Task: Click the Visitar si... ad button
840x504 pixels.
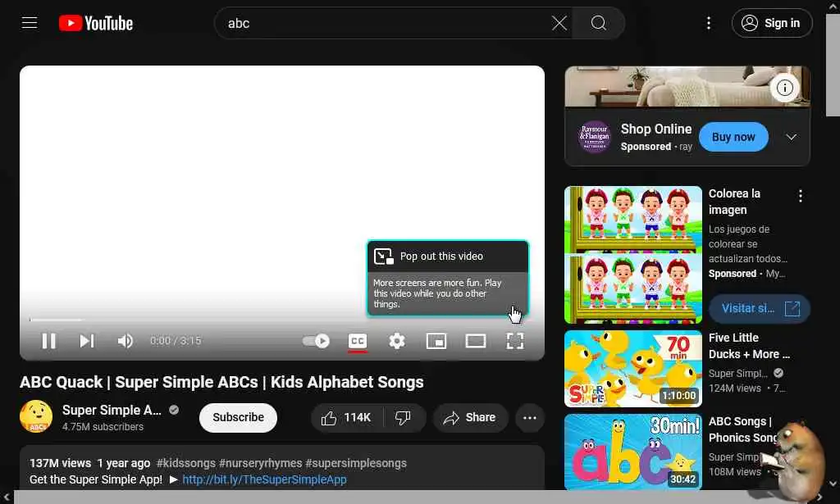Action: [x=759, y=309]
